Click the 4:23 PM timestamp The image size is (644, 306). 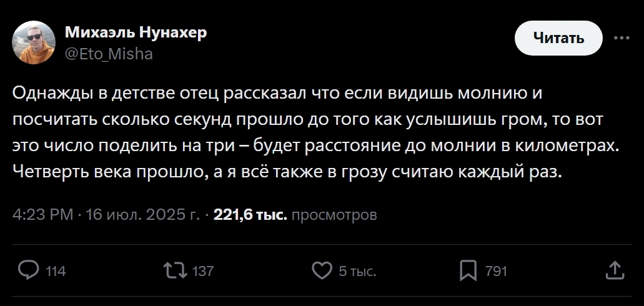click(43, 215)
